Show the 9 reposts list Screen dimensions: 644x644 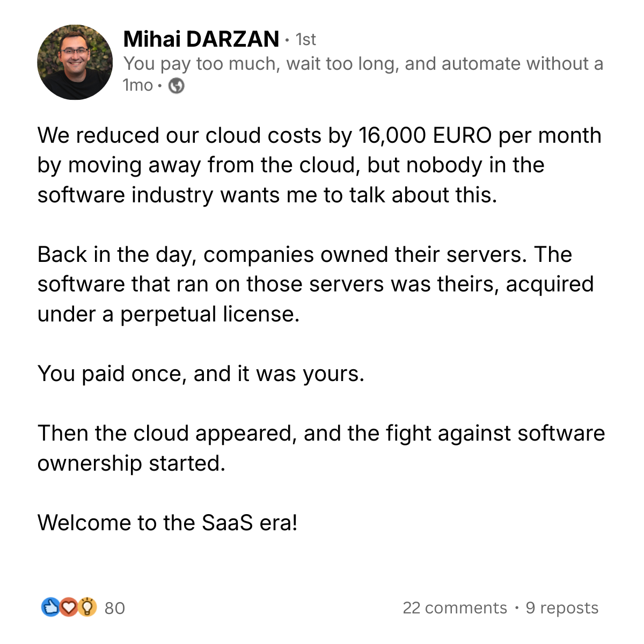coord(562,608)
